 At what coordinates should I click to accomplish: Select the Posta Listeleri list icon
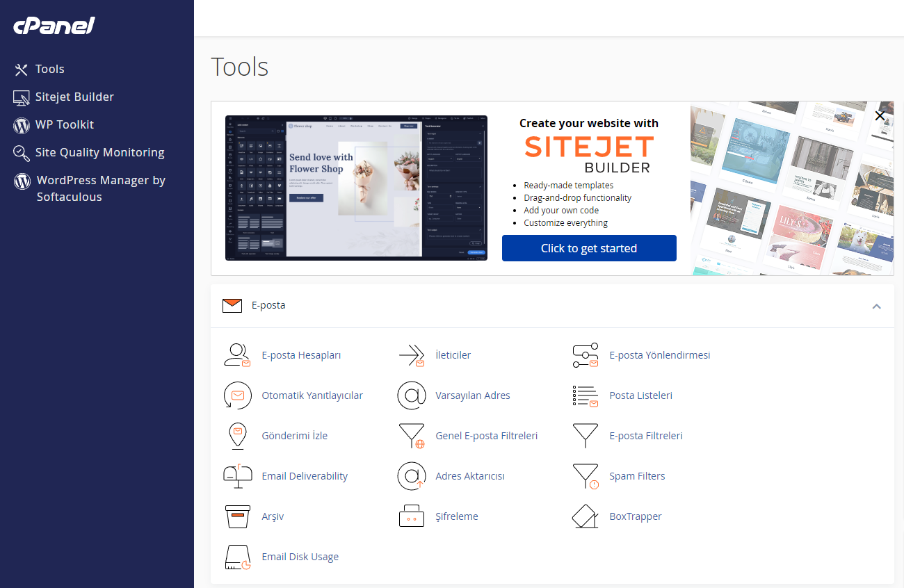585,395
